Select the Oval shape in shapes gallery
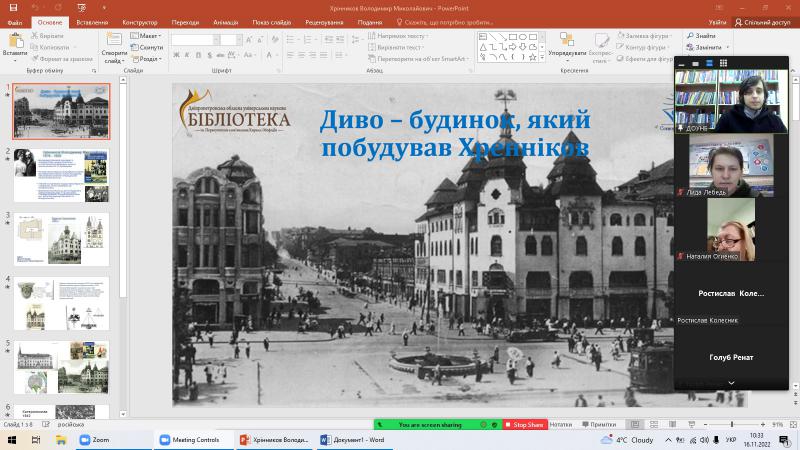The height and width of the screenshot is (450, 800). [x=523, y=37]
